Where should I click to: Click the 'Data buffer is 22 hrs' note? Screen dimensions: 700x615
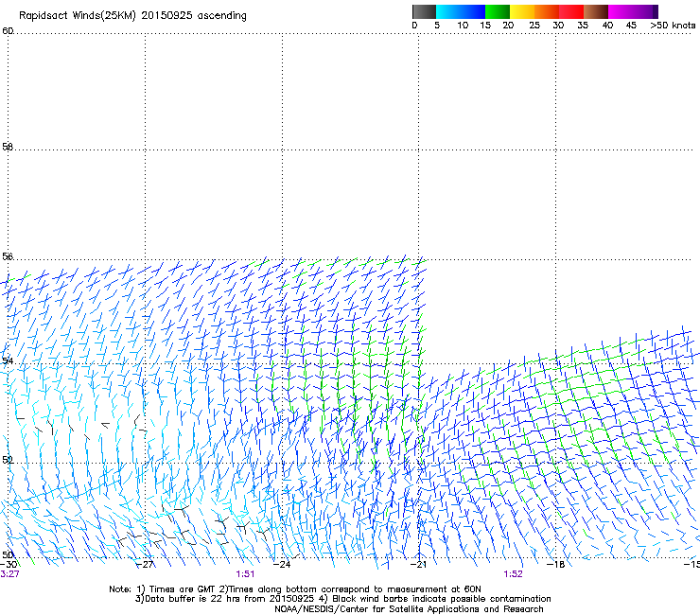click(342, 599)
